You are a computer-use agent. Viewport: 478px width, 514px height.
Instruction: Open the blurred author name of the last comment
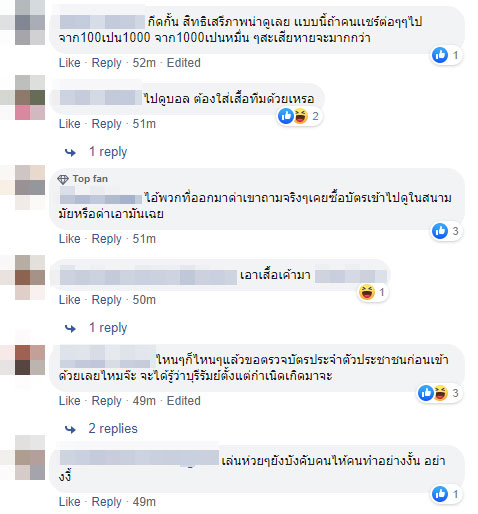coord(139,458)
